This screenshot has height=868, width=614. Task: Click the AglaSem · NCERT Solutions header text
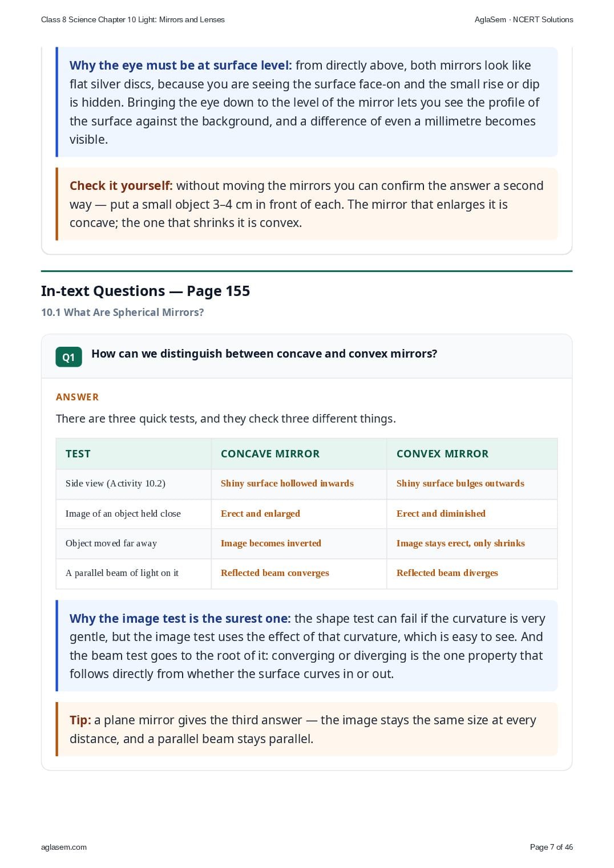tap(524, 19)
